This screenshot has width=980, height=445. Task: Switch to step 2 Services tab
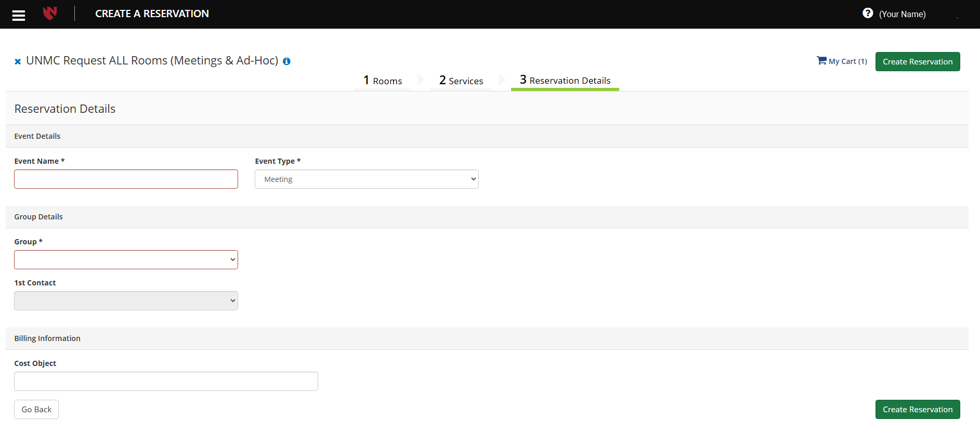461,81
